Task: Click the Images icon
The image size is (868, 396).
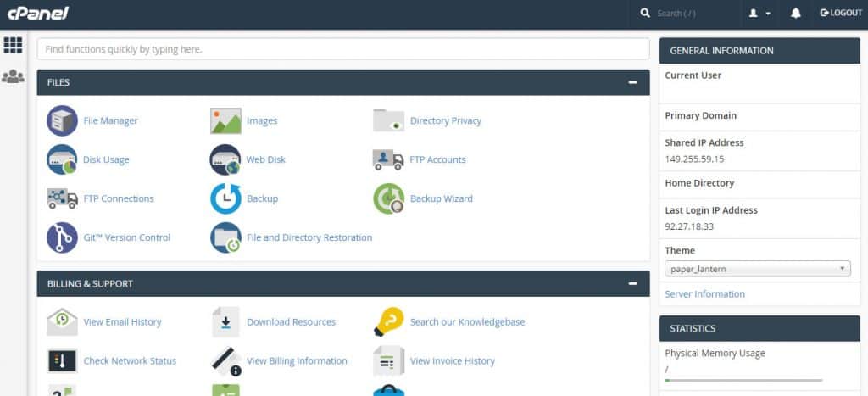Action: [225, 120]
